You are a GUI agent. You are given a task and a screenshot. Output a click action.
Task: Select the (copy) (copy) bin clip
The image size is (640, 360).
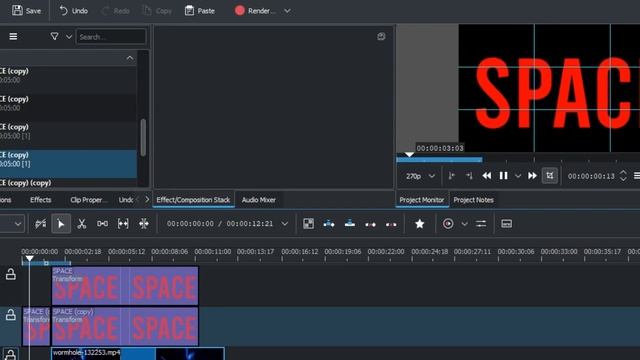68,183
